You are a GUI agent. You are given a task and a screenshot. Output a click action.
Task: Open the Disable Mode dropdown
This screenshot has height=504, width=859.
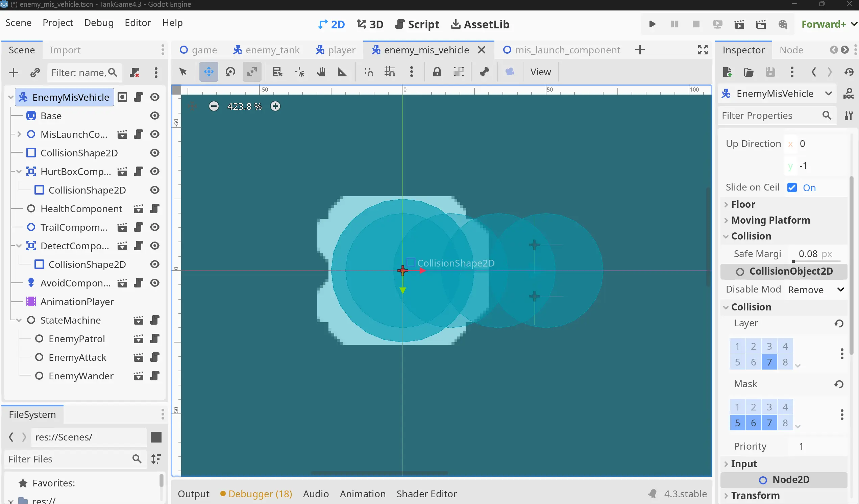click(816, 289)
